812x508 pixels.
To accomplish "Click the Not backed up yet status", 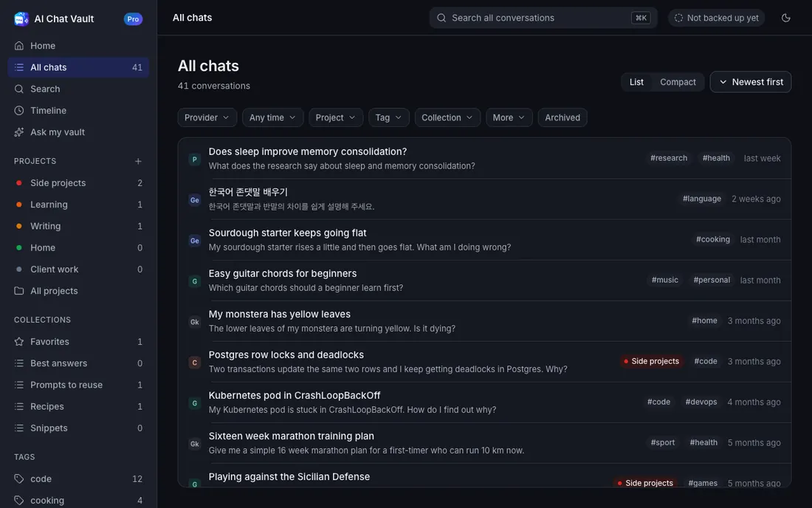I will click(x=716, y=18).
